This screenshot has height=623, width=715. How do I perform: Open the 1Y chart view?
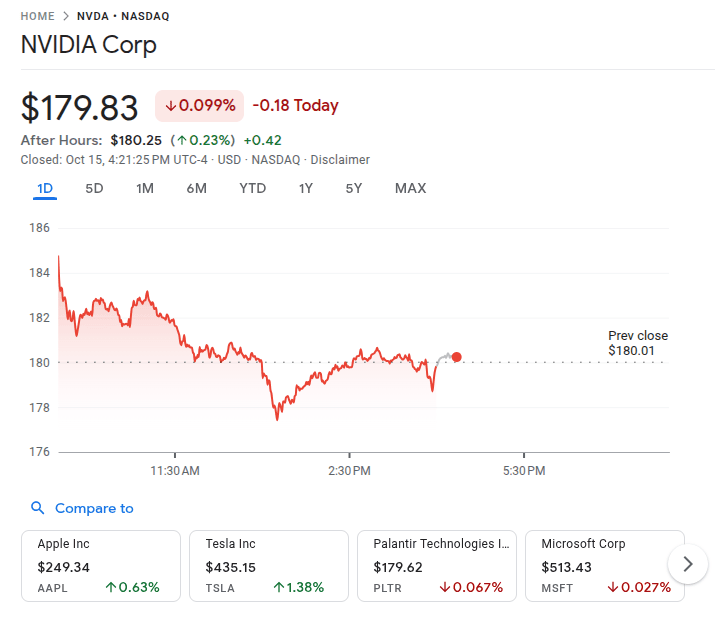[306, 188]
